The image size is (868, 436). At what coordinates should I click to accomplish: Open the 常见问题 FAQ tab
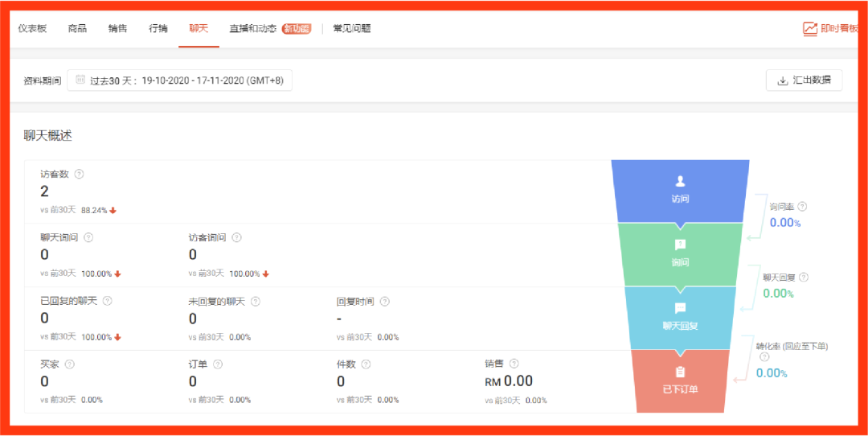click(x=352, y=29)
